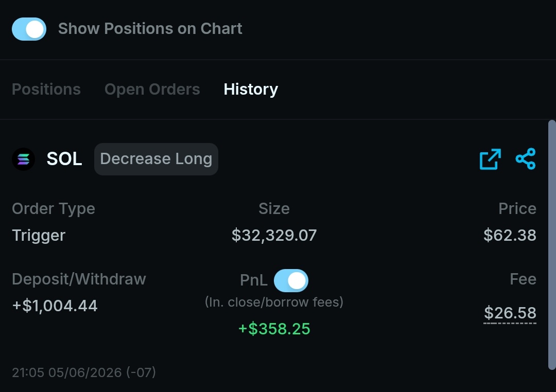Click the $32,329.07 size value
Screen dimensions: 556x392
[274, 235]
